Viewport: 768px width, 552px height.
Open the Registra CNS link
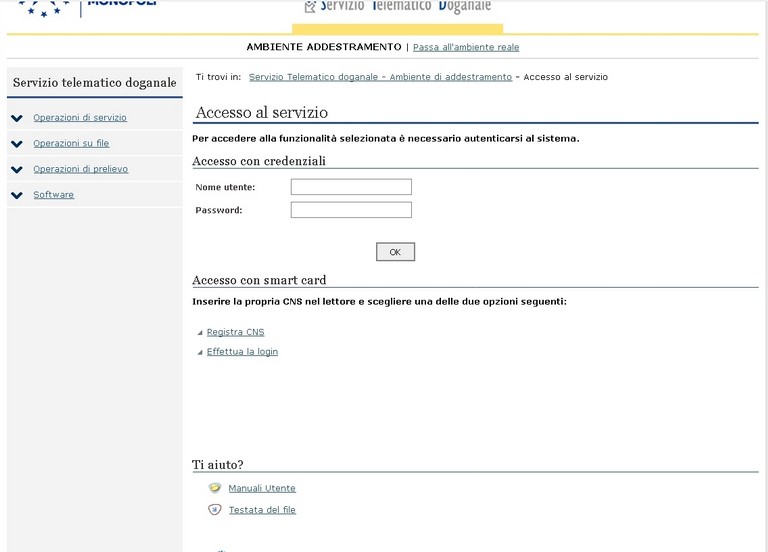235,332
